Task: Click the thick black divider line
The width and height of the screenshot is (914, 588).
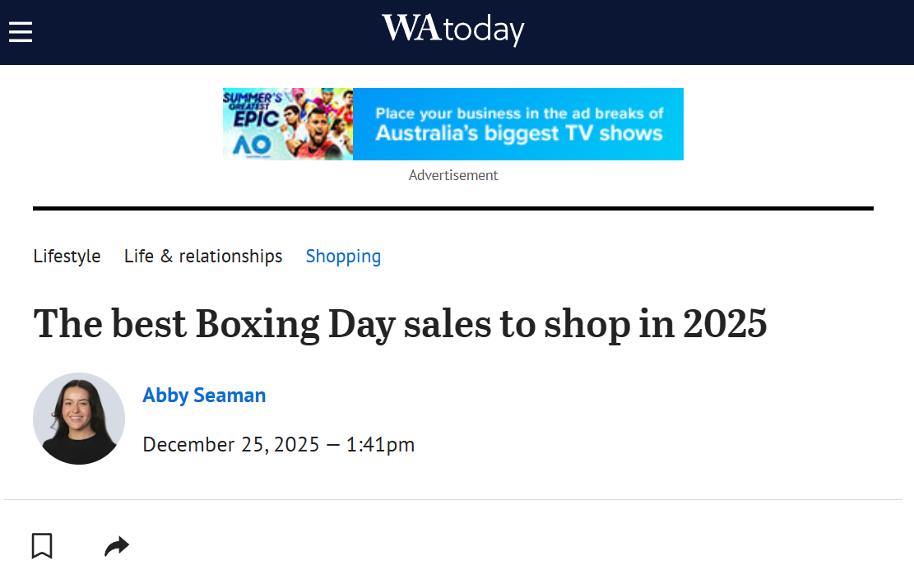Action: point(453,209)
